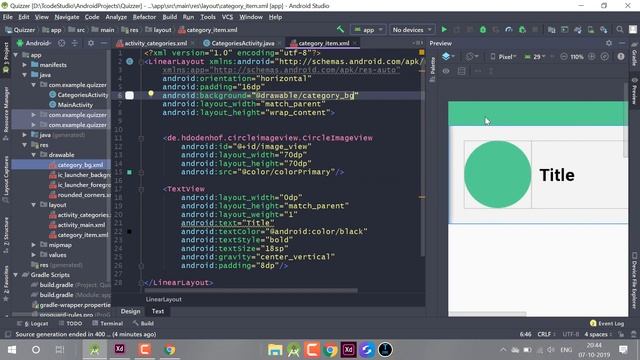
Task: Zoom out the preview with minus icon
Action: [x=564, y=57]
